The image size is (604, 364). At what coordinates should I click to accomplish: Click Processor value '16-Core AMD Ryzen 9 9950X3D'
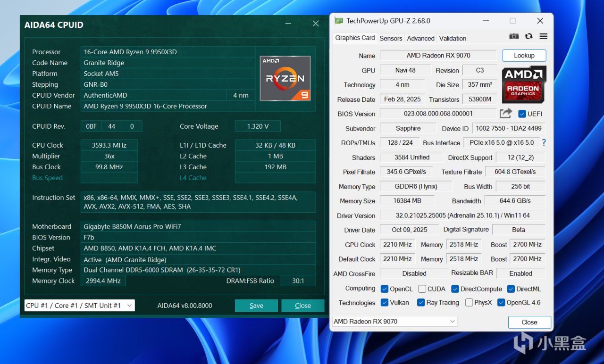(168, 52)
